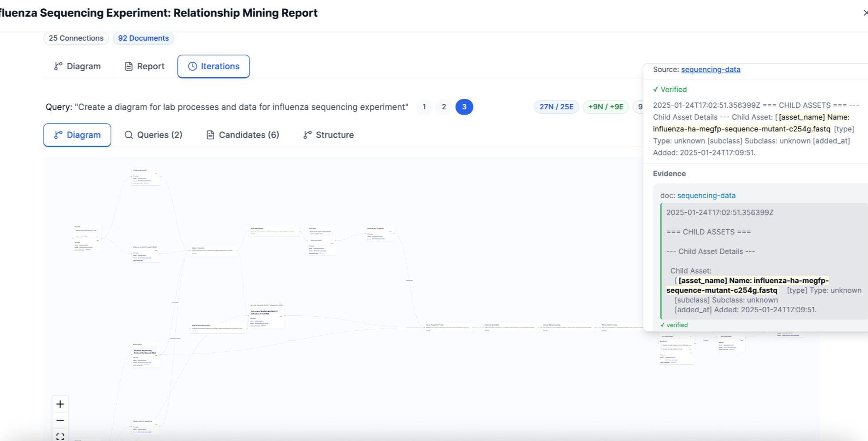Screen dimensions: 868x441
Task: Click the zoom in plus button
Action: [x=60, y=404]
